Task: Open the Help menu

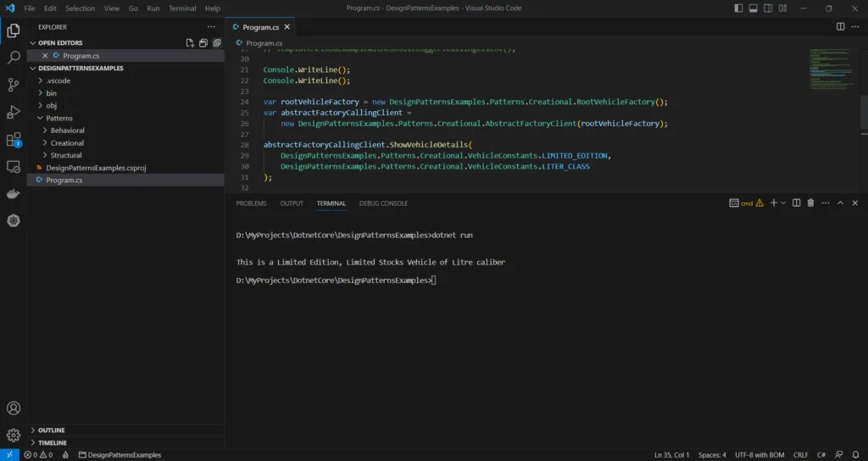Action: (x=213, y=8)
